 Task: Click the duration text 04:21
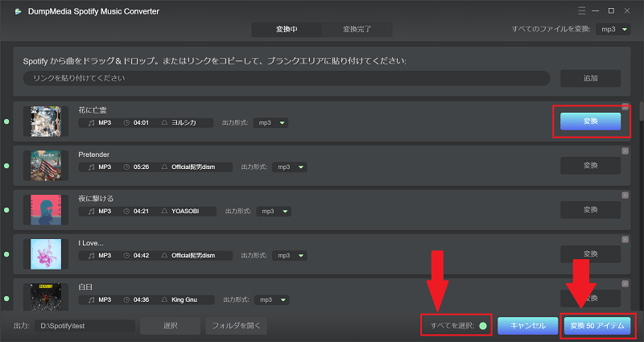142,212
